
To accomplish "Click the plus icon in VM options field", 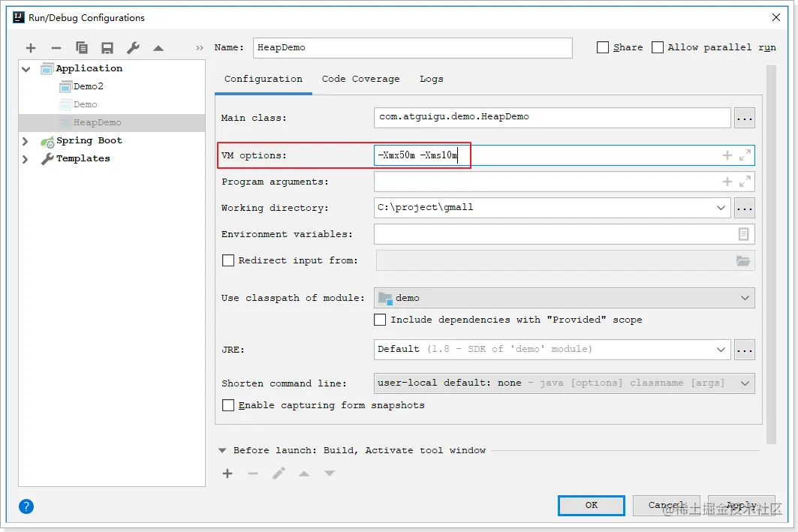I will 727,155.
